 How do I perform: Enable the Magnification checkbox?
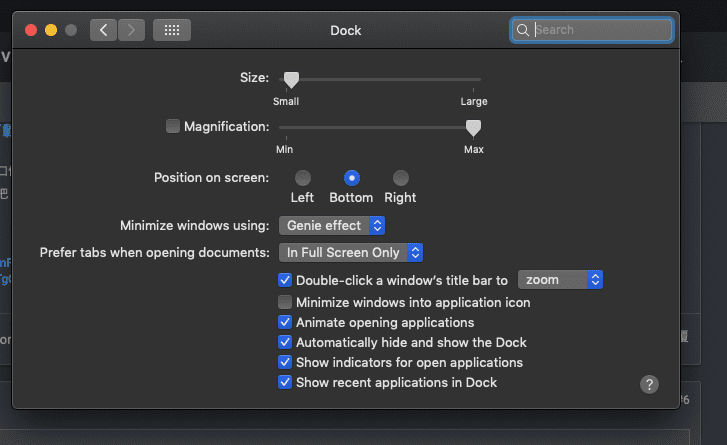click(x=173, y=126)
